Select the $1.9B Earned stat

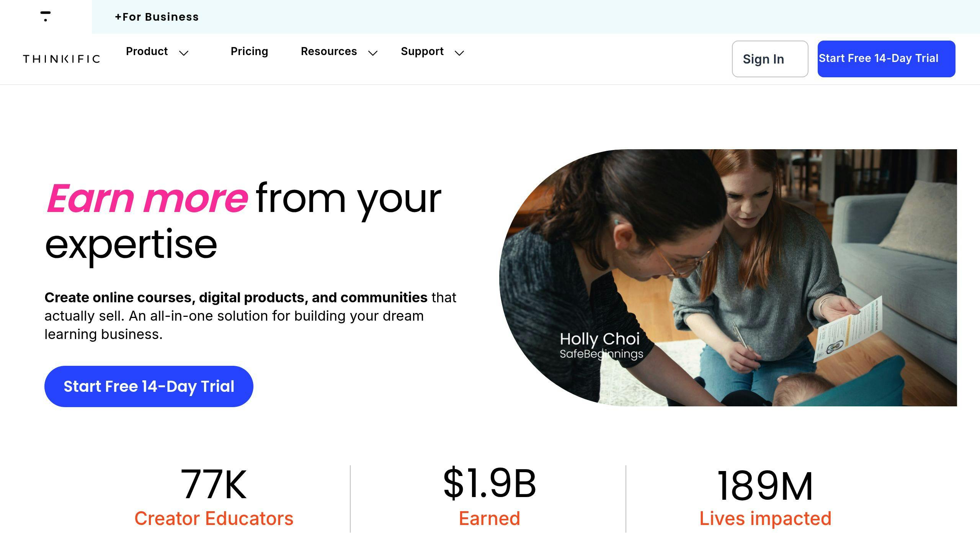pyautogui.click(x=489, y=497)
